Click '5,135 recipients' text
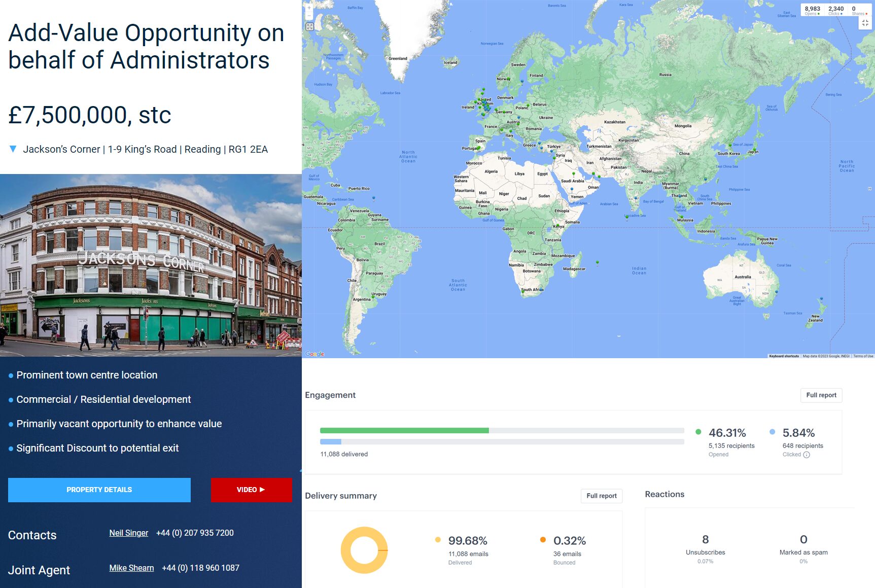 731,446
